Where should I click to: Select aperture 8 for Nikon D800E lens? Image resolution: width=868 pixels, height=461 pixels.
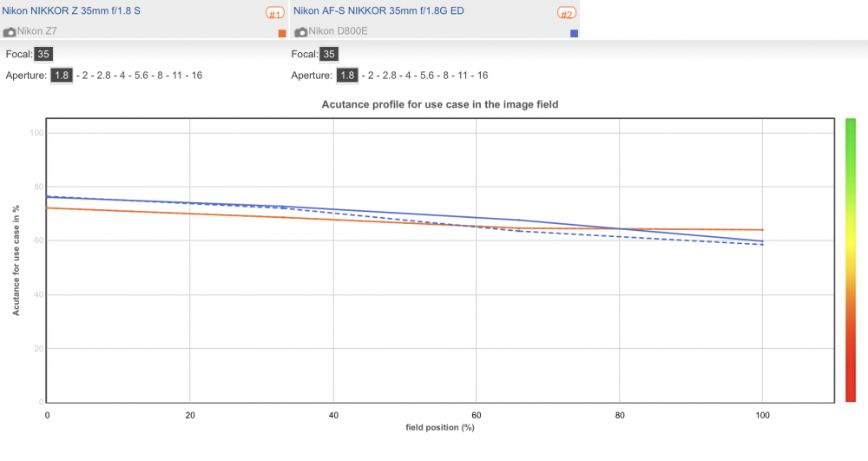(x=445, y=76)
